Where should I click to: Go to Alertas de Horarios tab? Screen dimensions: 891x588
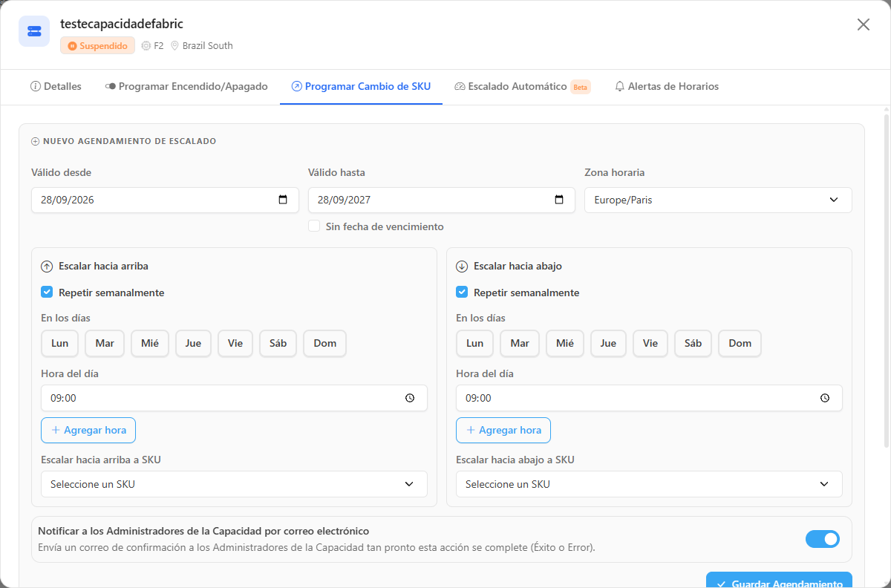tap(667, 86)
